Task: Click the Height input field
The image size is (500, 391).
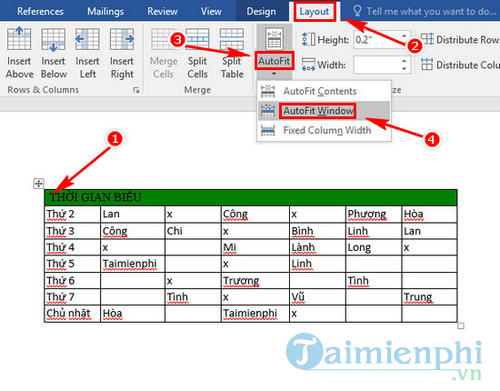Action: tap(377, 40)
